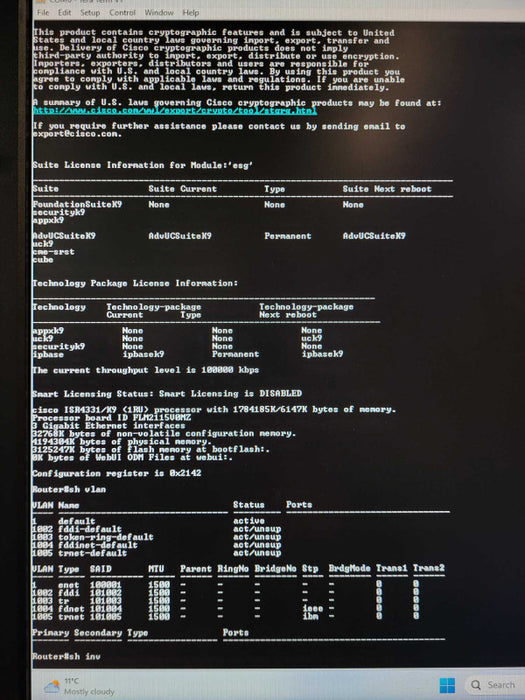
Task: Click the flash memory at bootflash line
Action: pyautogui.click(x=151, y=449)
